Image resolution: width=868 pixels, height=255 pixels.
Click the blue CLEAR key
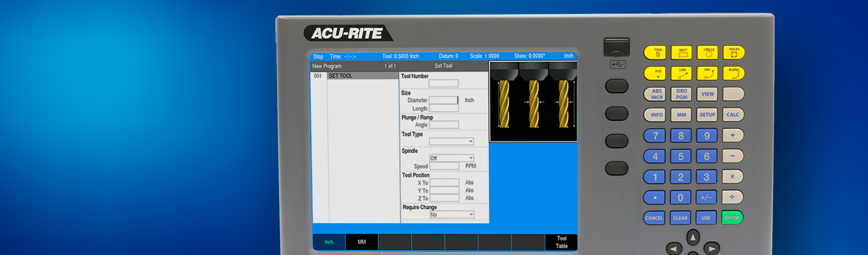click(x=681, y=218)
